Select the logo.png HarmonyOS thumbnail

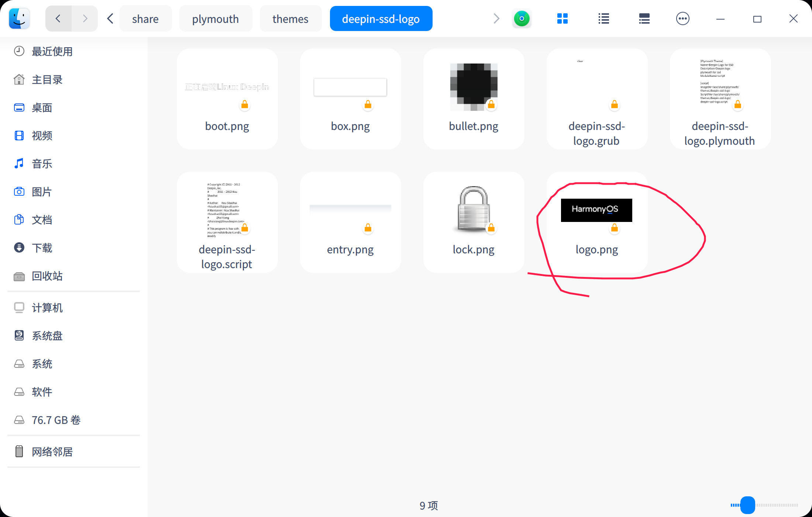point(596,210)
